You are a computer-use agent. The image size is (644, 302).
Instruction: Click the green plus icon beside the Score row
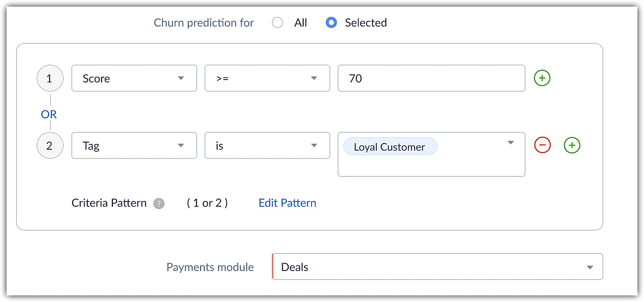(542, 78)
